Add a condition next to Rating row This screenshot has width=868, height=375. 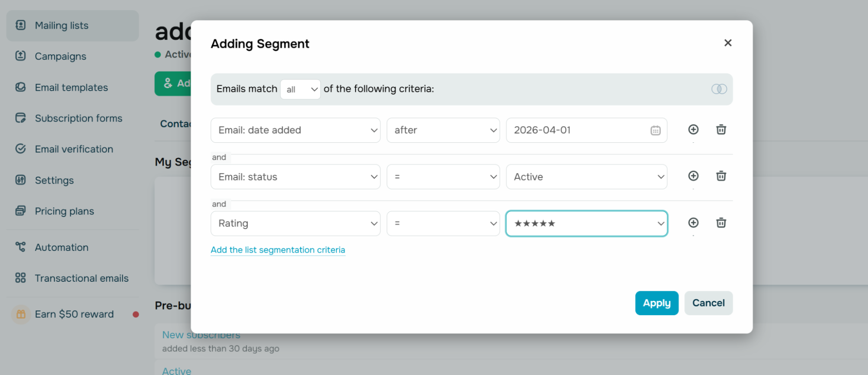click(x=693, y=223)
